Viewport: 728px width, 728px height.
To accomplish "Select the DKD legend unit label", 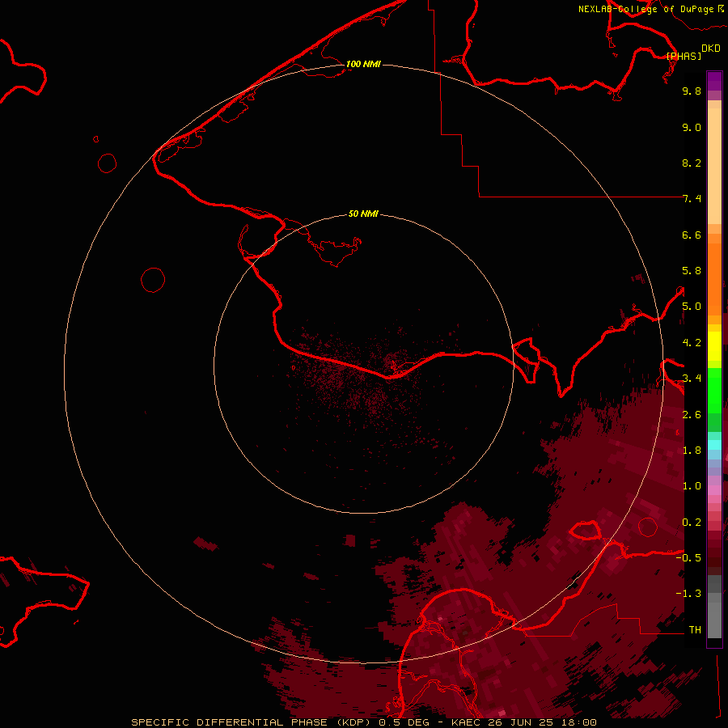I will click(x=711, y=49).
